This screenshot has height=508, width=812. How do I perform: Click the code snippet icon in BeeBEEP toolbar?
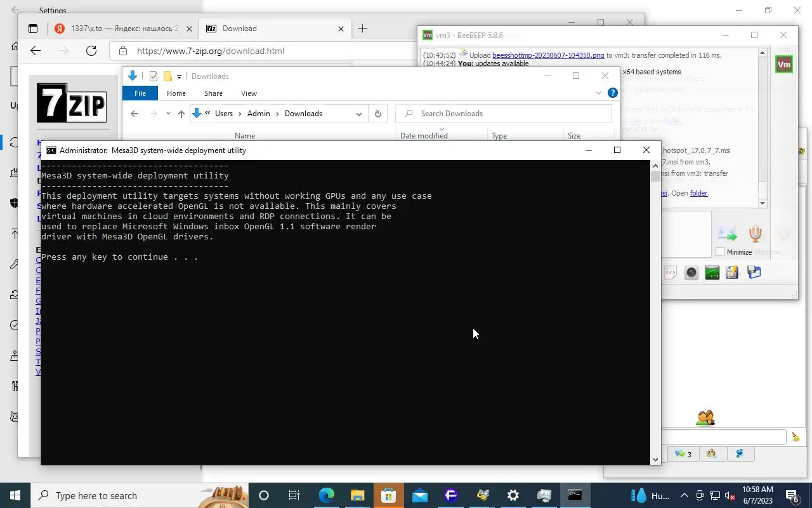(x=671, y=272)
